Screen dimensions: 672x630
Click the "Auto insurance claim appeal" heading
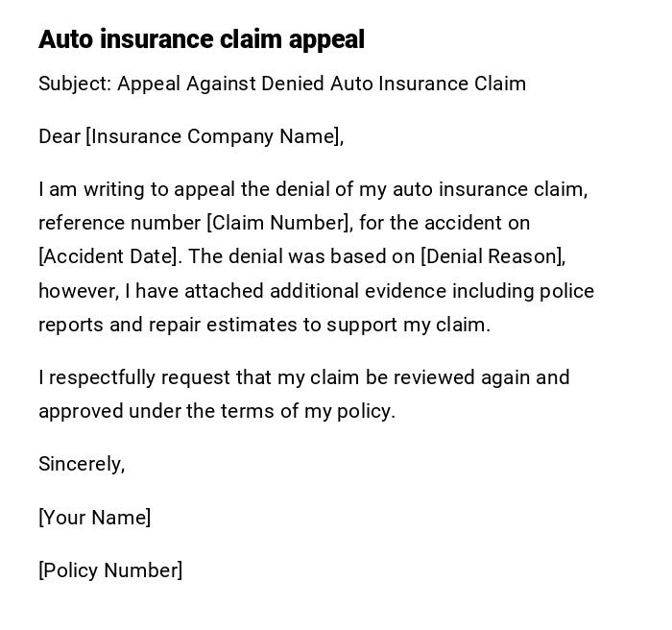click(x=202, y=39)
